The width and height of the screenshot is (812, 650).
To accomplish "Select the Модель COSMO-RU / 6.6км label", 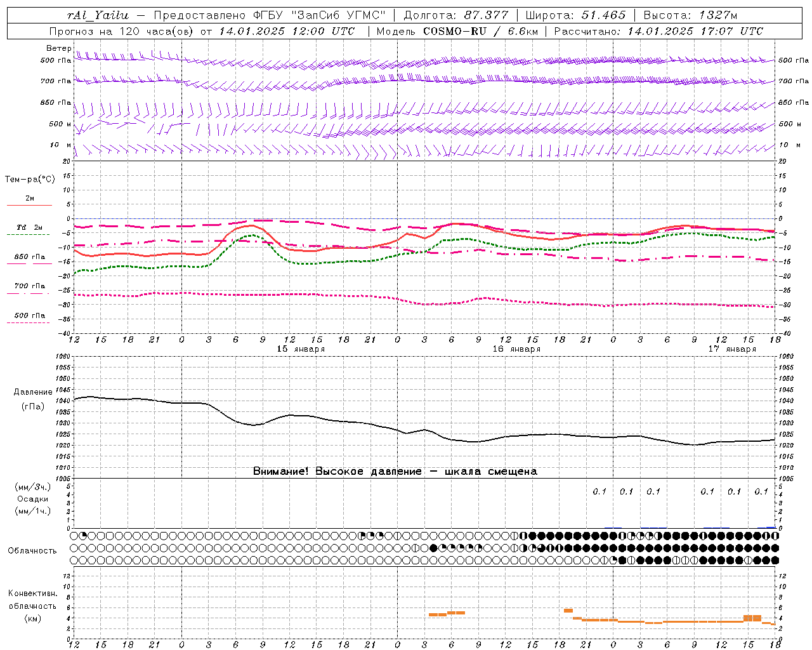I will [x=457, y=31].
